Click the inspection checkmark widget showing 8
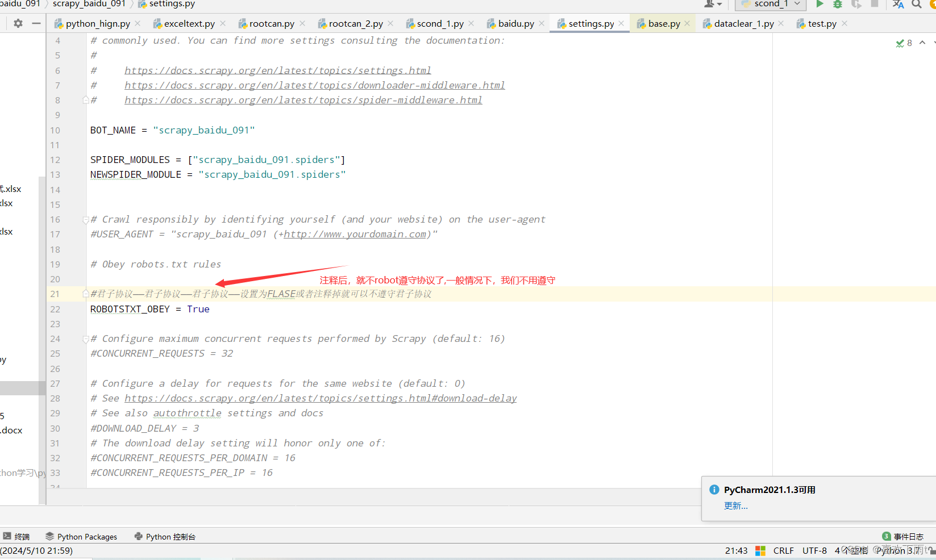The height and width of the screenshot is (560, 936). (904, 43)
